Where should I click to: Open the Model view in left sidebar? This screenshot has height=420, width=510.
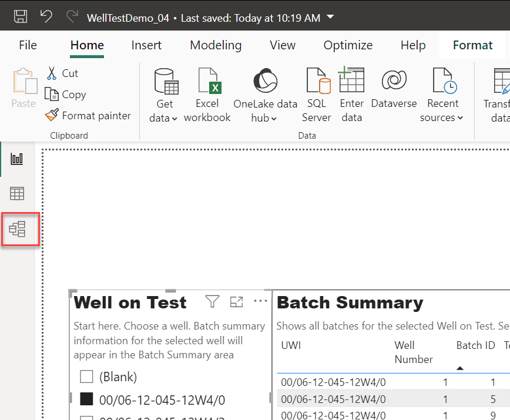click(18, 229)
